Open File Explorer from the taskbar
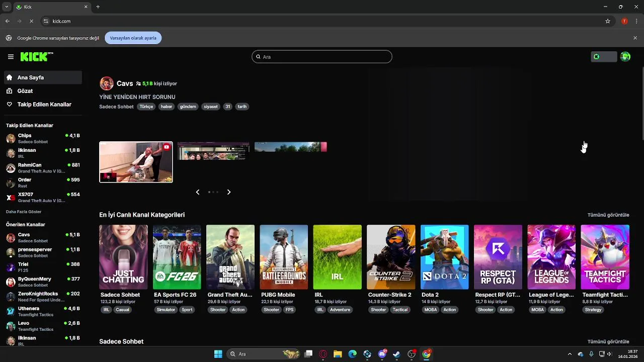This screenshot has width=644, height=362. 338,354
